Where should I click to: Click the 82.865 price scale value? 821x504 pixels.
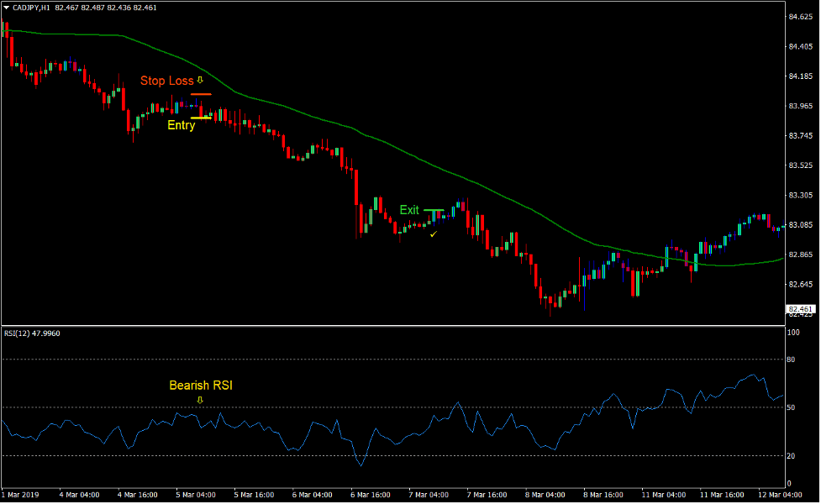click(x=802, y=253)
